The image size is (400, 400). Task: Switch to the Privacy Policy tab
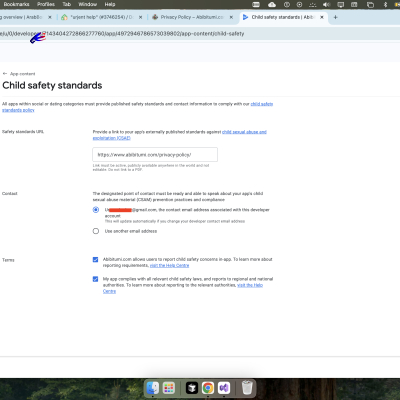tap(192, 17)
